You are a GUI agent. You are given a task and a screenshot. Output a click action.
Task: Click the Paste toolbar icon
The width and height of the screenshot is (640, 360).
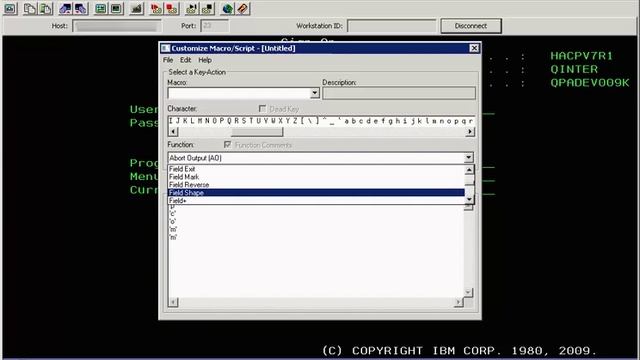pyautogui.click(x=46, y=9)
